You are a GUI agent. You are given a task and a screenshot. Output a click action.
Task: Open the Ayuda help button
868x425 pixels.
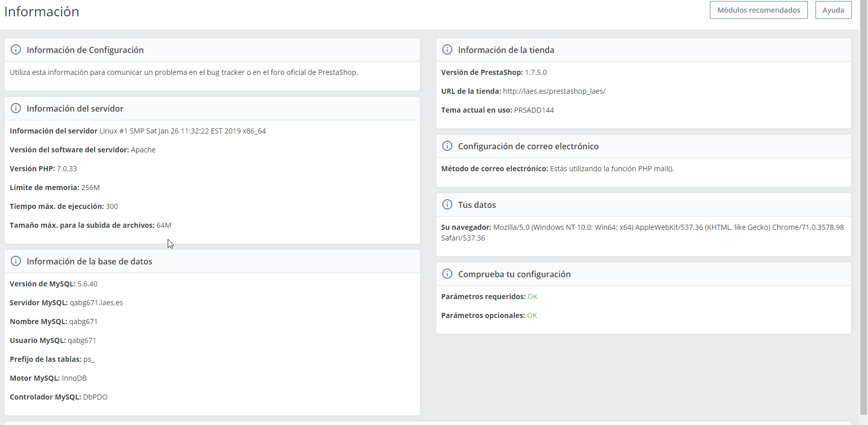pos(833,10)
